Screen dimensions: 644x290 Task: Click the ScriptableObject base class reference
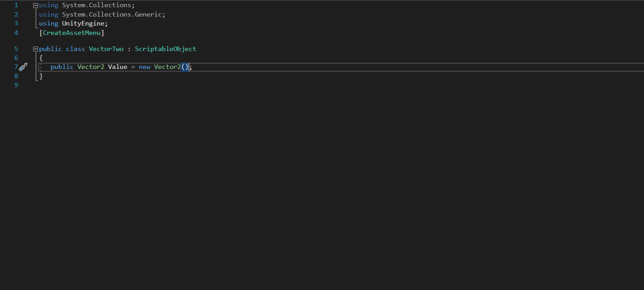165,48
